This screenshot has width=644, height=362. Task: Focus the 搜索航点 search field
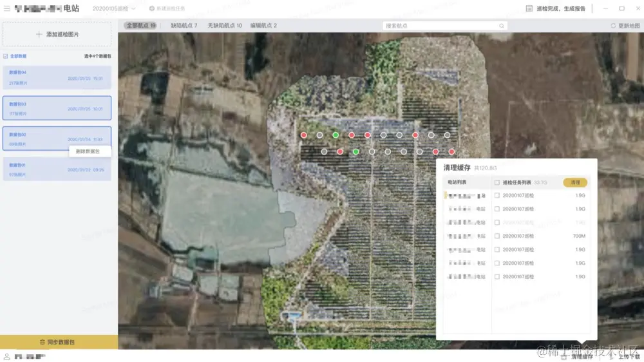click(445, 26)
